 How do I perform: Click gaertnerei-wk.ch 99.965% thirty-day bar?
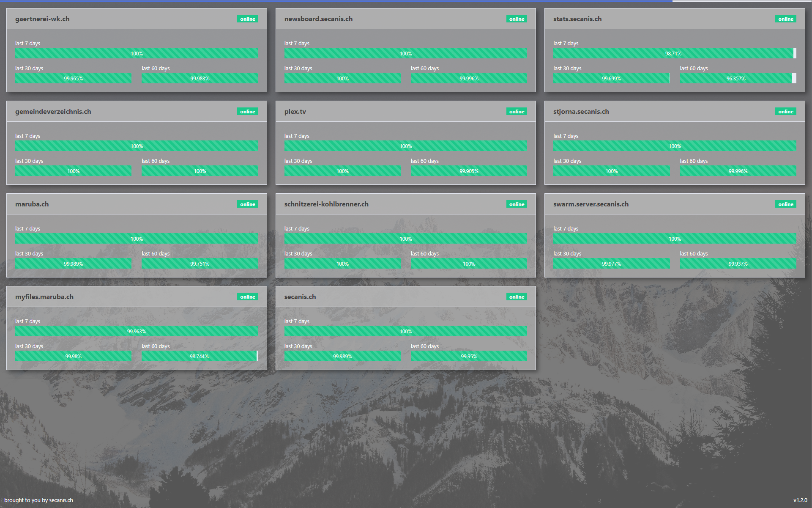(x=73, y=78)
